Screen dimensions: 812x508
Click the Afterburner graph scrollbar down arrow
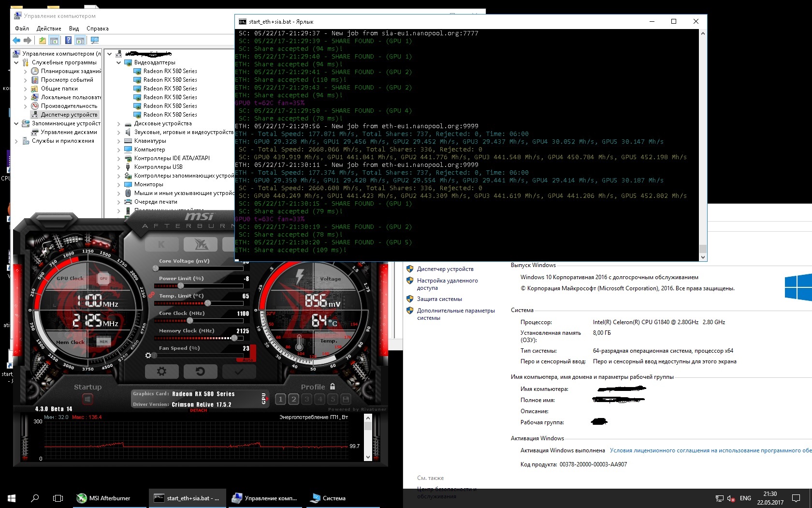tap(368, 457)
